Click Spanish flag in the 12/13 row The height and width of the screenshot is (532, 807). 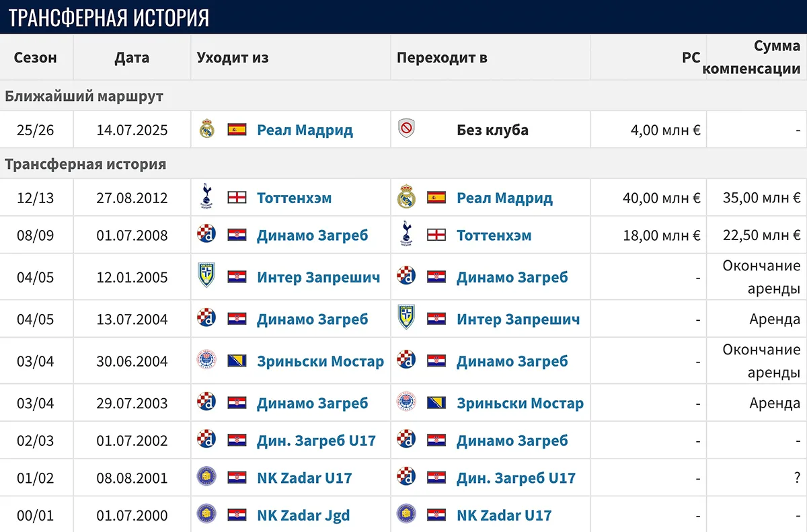tap(436, 198)
